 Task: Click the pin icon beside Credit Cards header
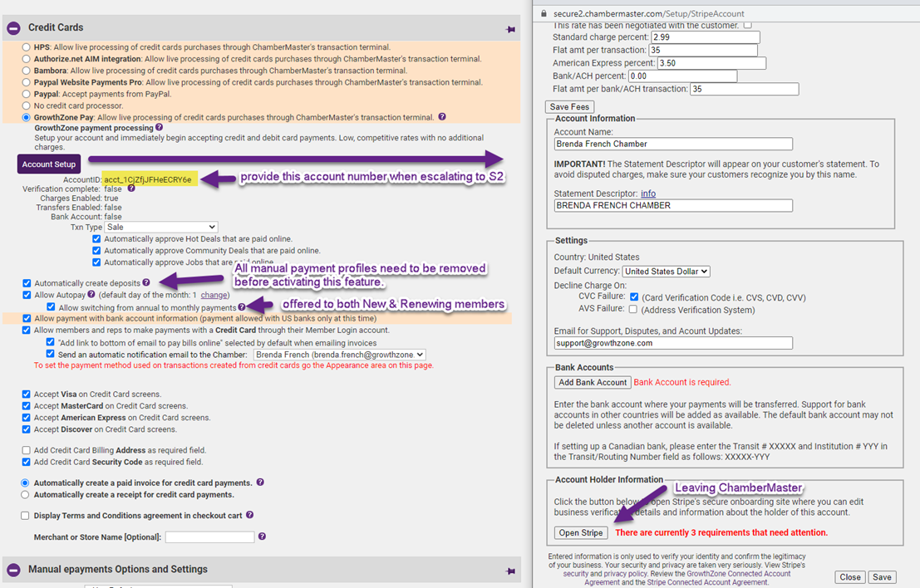pos(510,29)
